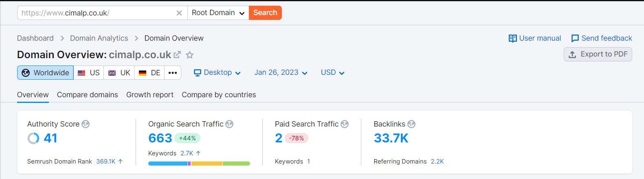644x179 pixels.
Task: Open the User manual link
Action: pyautogui.click(x=534, y=38)
